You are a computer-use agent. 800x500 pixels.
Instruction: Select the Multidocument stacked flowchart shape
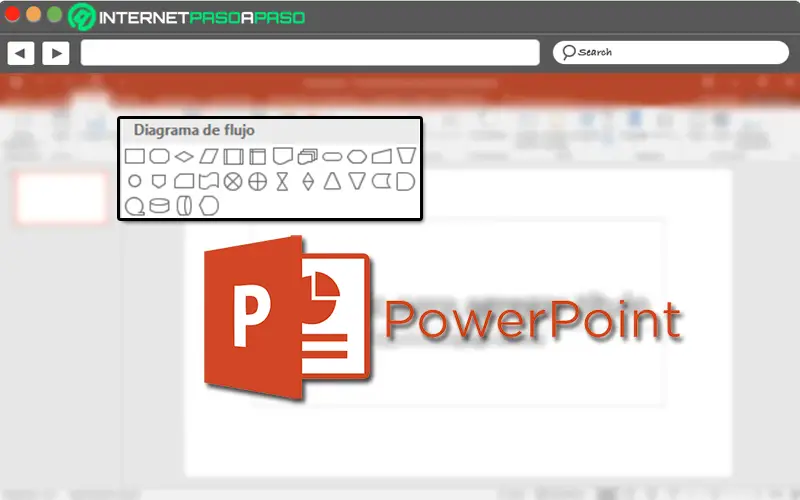(x=307, y=156)
